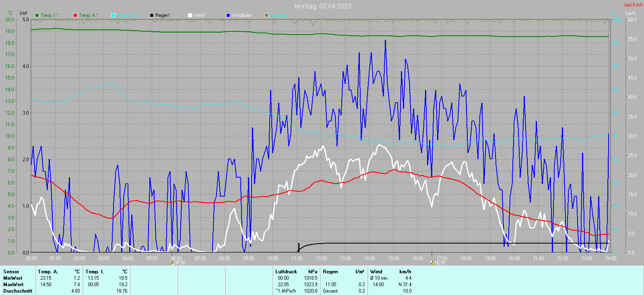Click the wind minimum value '4.4'
Screen dimensions: 644x295
coord(409,278)
